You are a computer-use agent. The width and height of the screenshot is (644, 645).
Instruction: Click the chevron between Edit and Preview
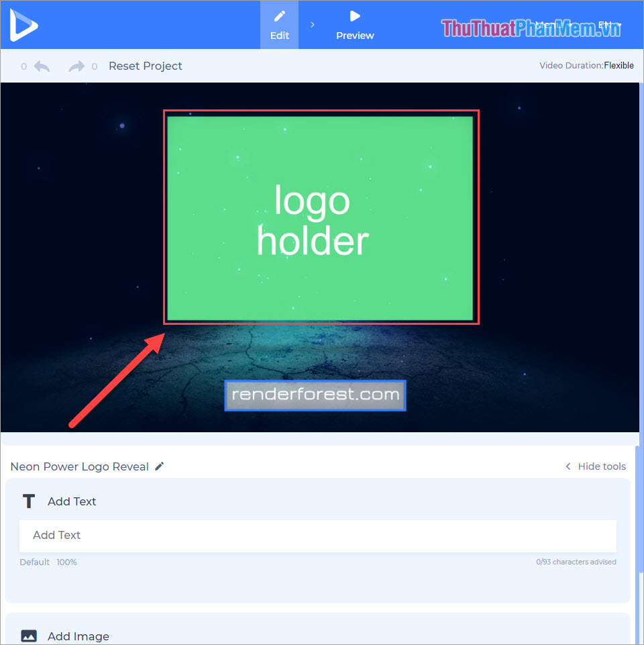[x=313, y=25]
